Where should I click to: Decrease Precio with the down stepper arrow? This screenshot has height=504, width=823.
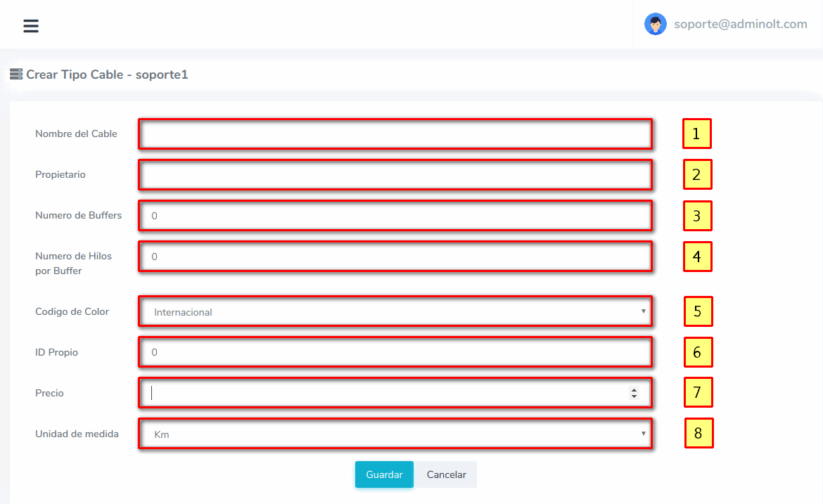pyautogui.click(x=634, y=396)
